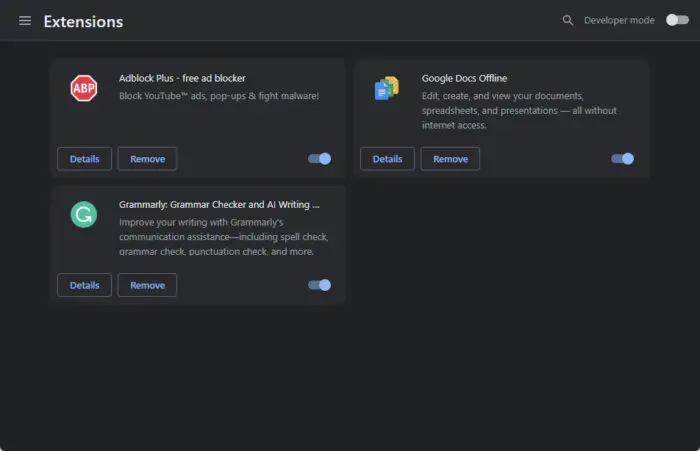This screenshot has width=700, height=451.
Task: Click the Extensions page title
Action: coord(83,21)
